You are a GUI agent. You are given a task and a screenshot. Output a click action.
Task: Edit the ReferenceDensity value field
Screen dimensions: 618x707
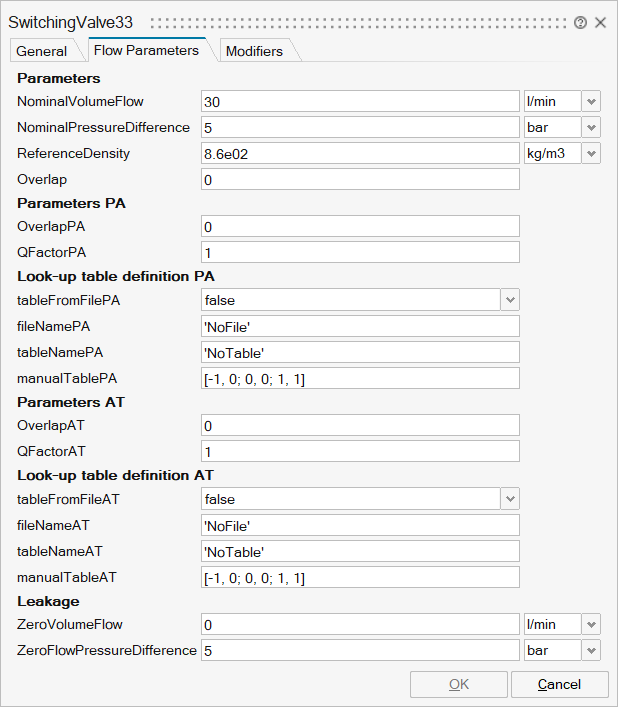(360, 154)
